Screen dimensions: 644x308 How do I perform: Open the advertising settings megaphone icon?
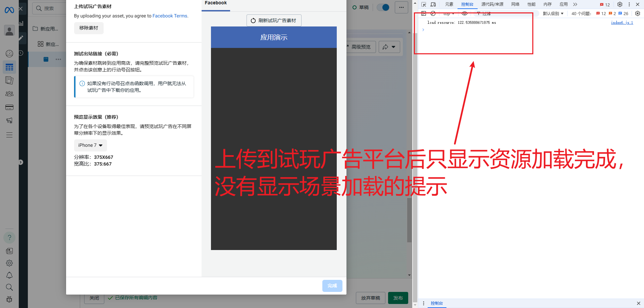(x=9, y=121)
